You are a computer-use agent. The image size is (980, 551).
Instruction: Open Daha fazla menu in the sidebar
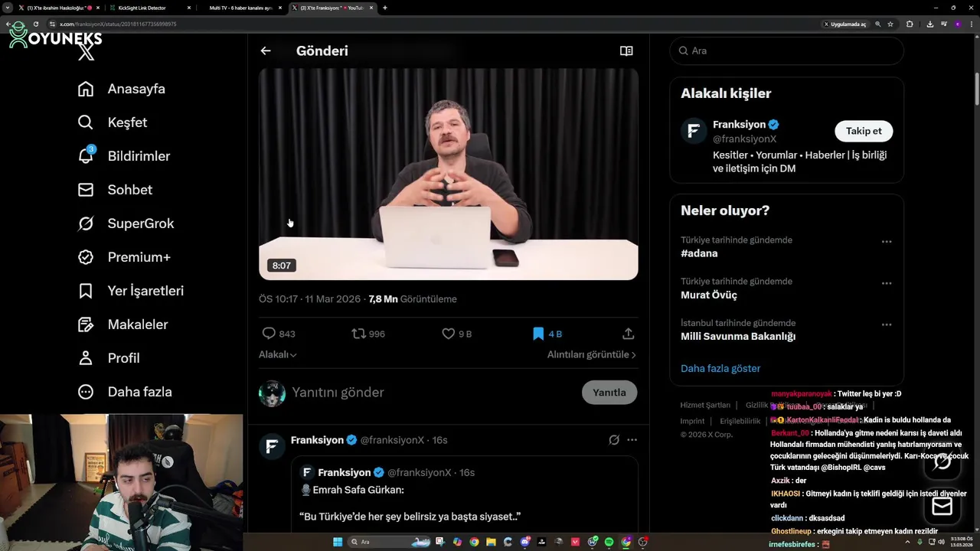pyautogui.click(x=124, y=392)
